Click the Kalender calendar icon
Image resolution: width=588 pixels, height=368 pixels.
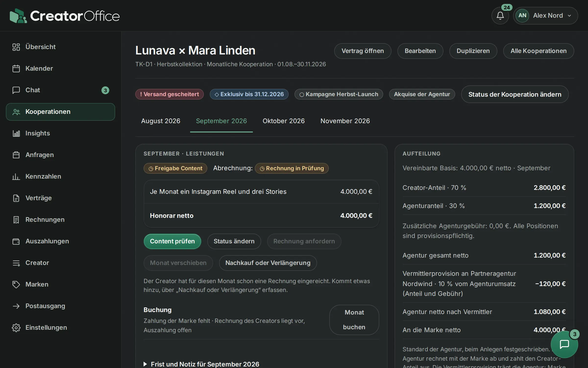click(16, 68)
